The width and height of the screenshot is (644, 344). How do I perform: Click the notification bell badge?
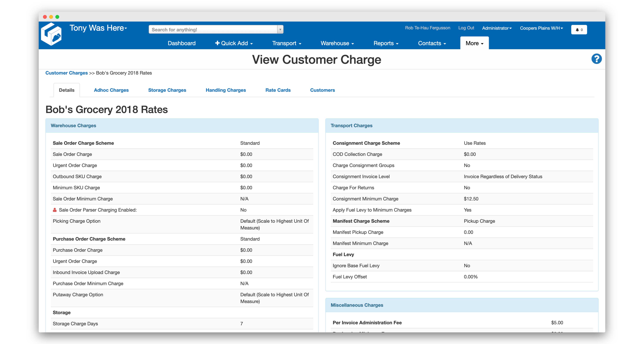[579, 30]
